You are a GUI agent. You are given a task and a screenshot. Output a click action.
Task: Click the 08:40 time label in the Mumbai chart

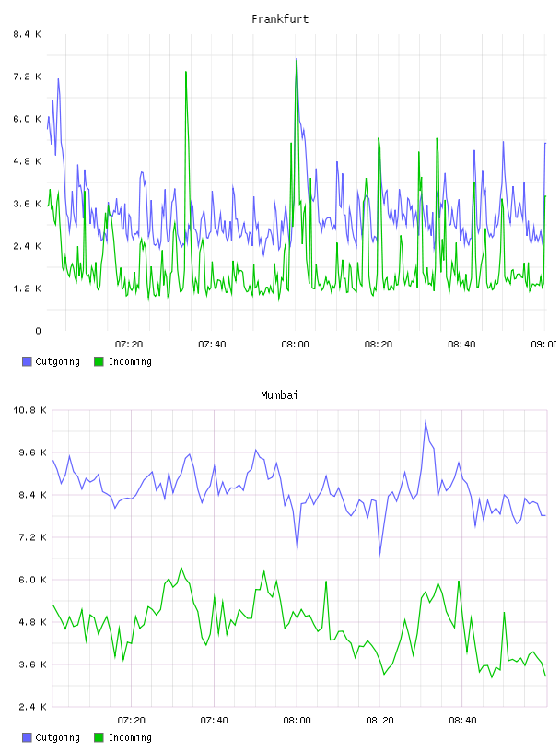coord(463,721)
